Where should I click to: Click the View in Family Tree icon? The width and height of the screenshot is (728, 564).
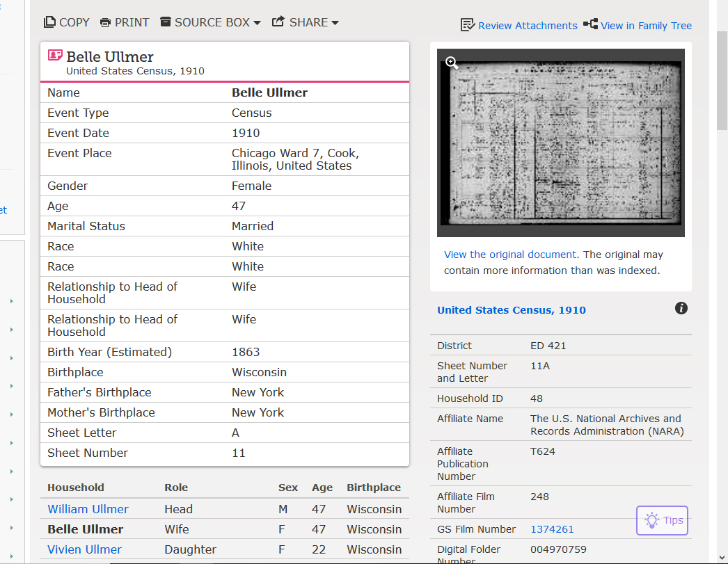(590, 24)
